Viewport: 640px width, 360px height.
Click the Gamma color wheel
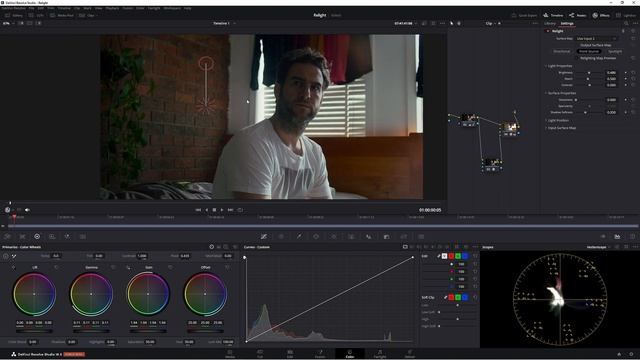[91, 294]
